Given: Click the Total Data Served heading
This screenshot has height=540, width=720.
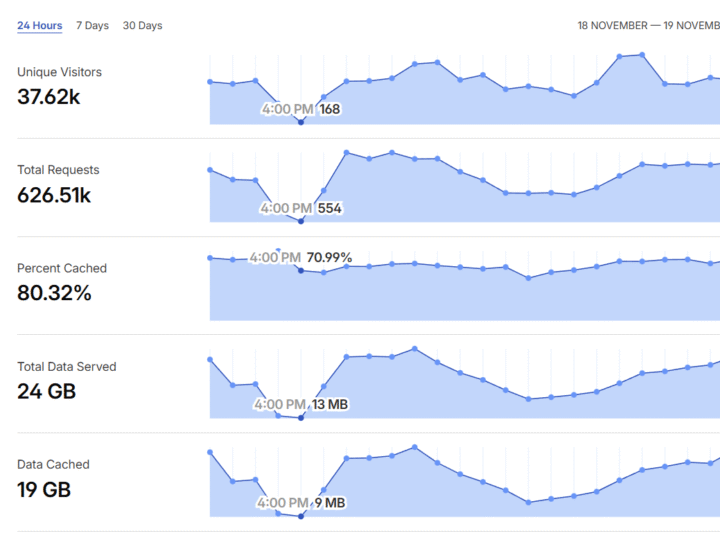Looking at the screenshot, I should (x=66, y=366).
